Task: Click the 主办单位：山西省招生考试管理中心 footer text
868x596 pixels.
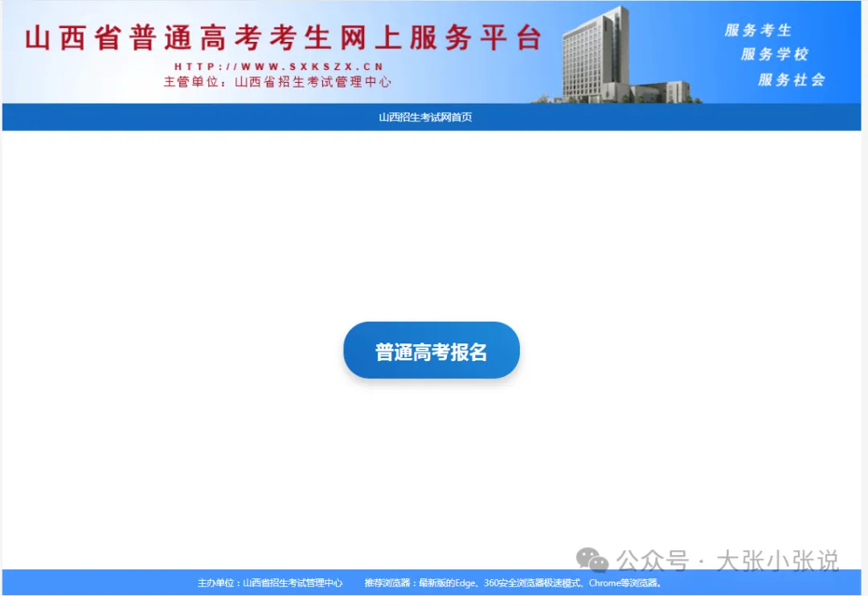Action: pyautogui.click(x=270, y=582)
